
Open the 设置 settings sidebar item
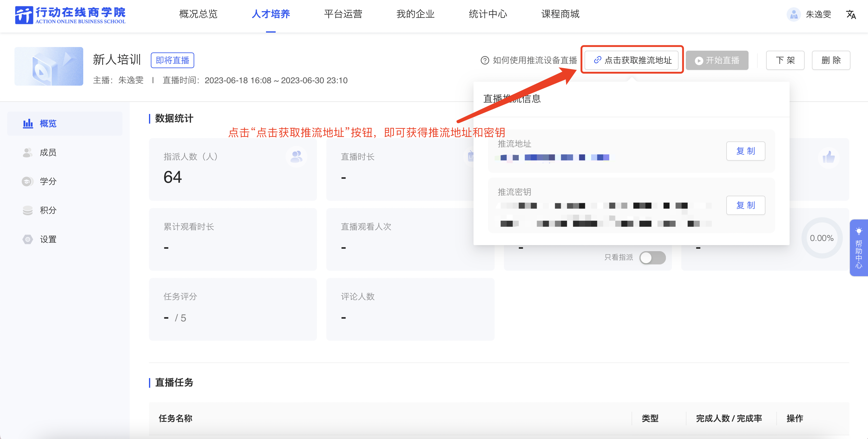(48, 239)
